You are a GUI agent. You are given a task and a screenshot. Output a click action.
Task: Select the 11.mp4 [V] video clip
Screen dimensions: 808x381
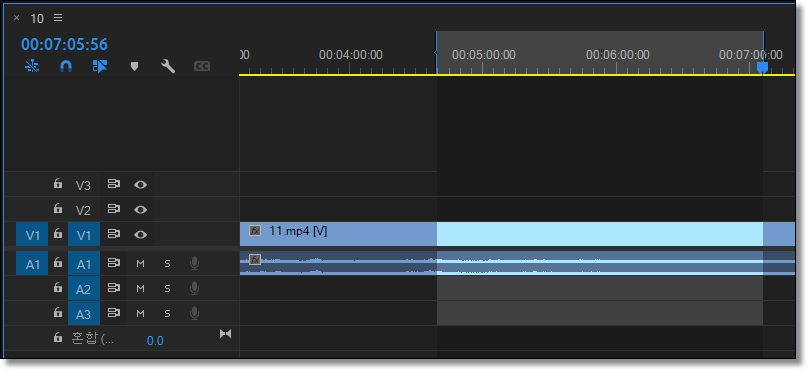[x=338, y=234]
